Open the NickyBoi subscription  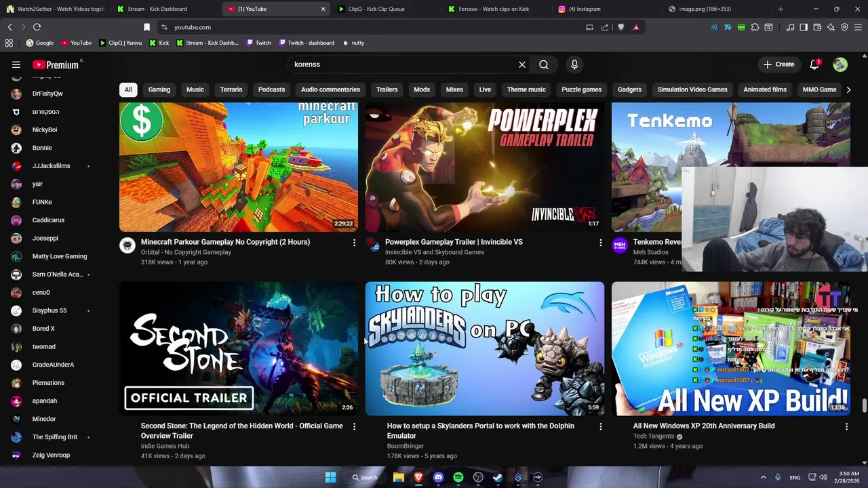coord(45,129)
